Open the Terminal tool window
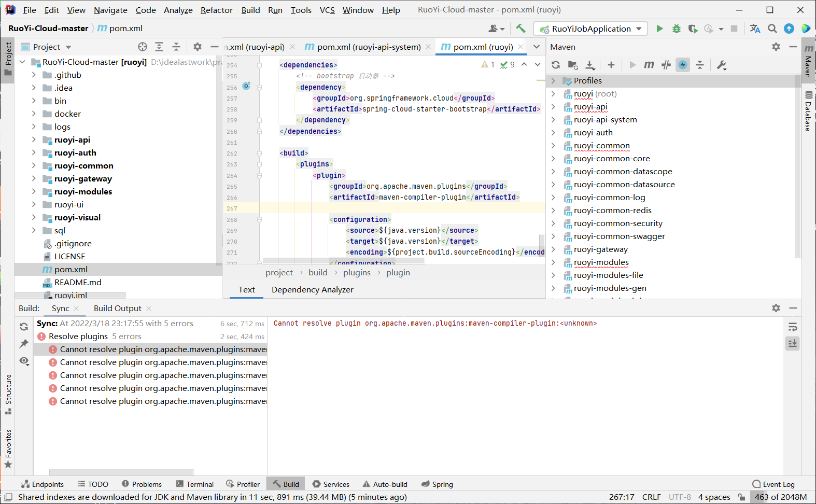Screen dimensions: 816x504 (x=194, y=484)
